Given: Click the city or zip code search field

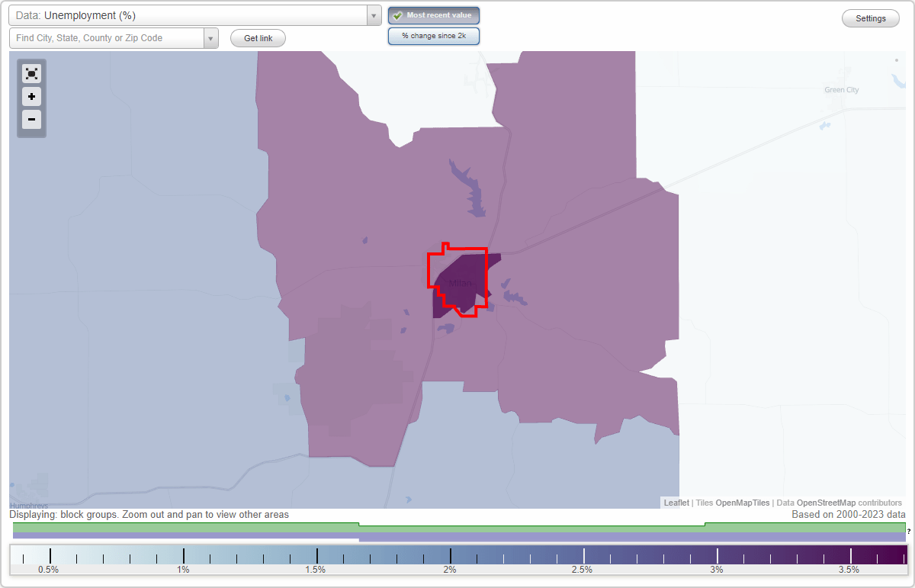Looking at the screenshot, I should 107,37.
